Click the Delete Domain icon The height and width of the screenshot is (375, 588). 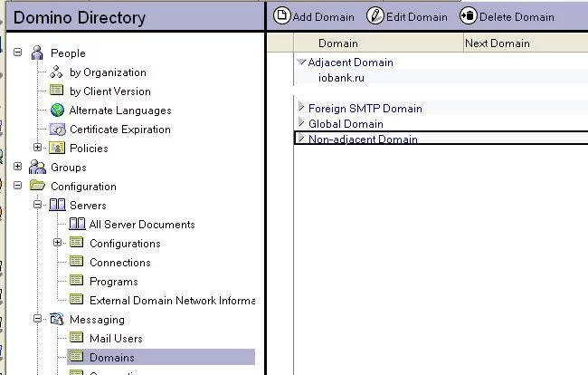tap(468, 16)
